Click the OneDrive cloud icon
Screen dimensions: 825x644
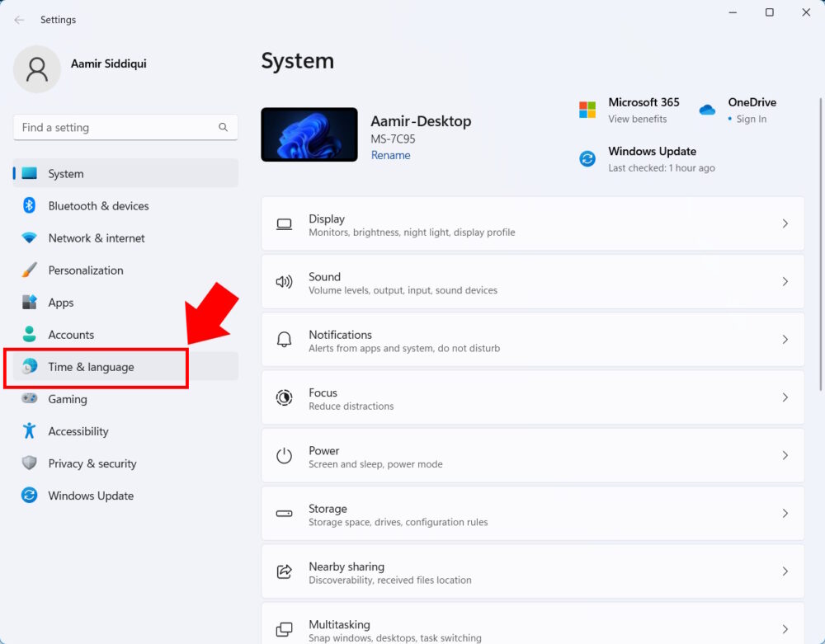(707, 110)
